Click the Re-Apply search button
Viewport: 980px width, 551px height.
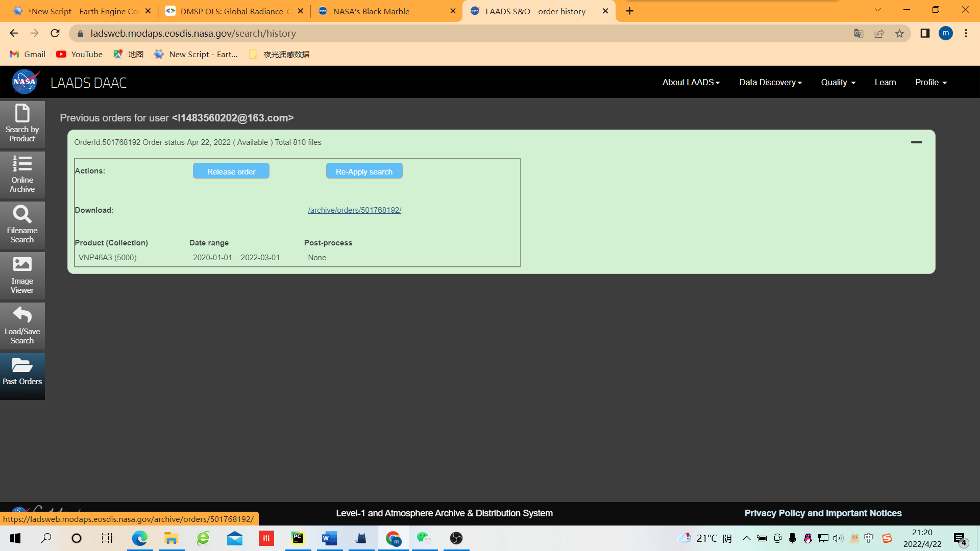(x=364, y=171)
